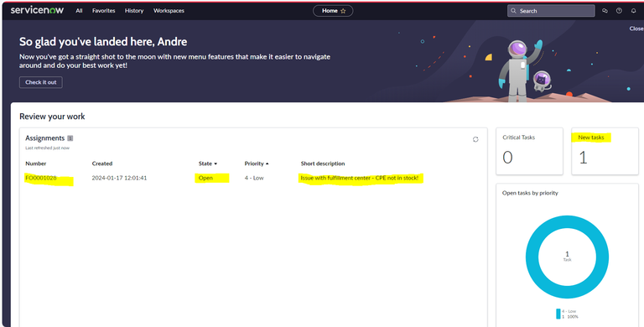Toggle the Priority column sort arrow
The image size is (644, 327).
[267, 163]
